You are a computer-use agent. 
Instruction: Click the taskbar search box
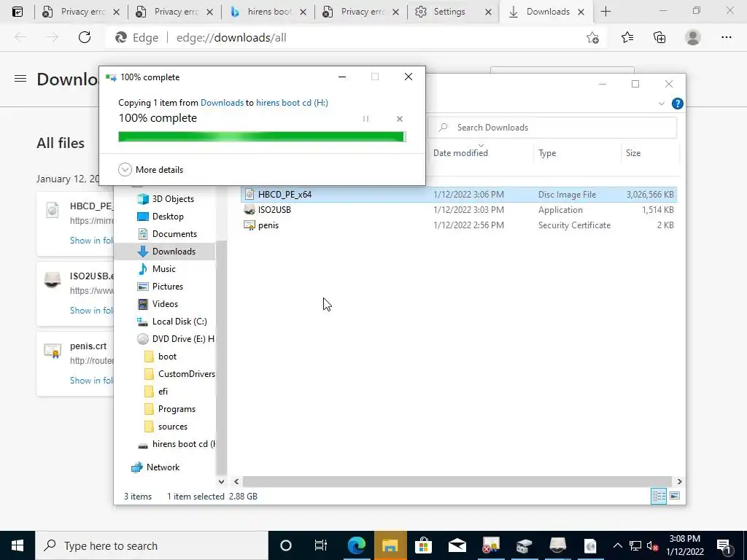152,545
